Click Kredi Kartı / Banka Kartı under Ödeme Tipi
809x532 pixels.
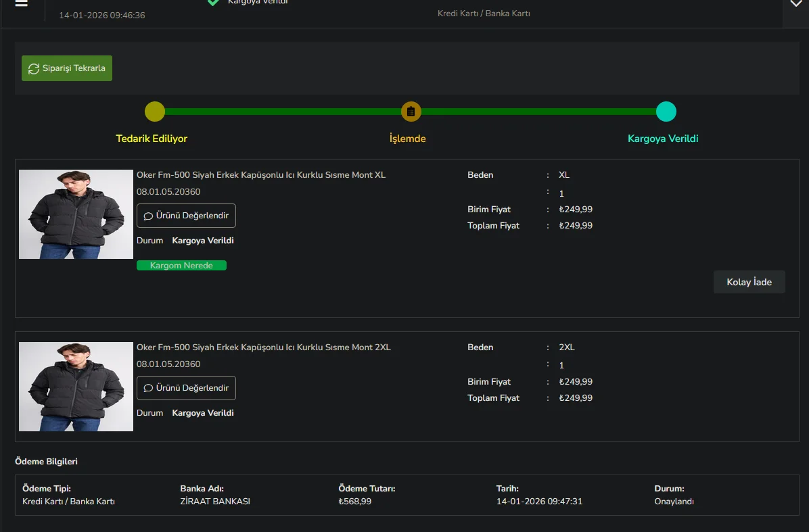68,502
